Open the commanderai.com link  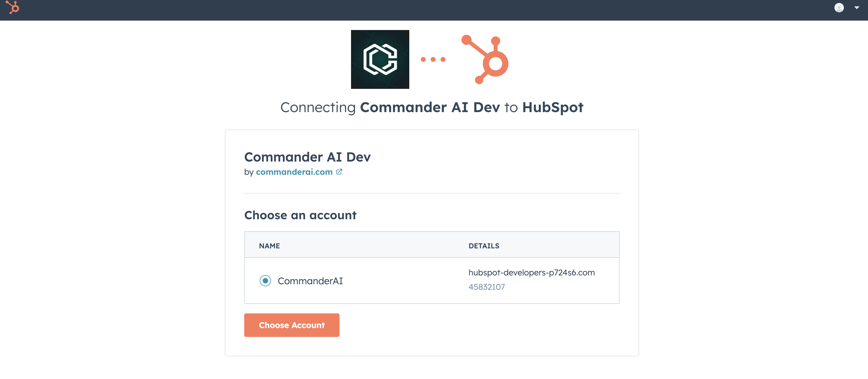294,172
